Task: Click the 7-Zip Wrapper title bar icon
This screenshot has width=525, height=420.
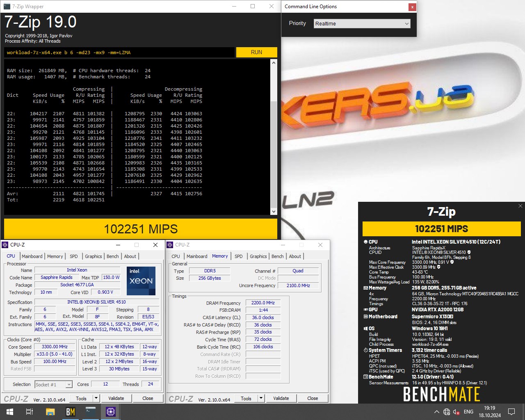Action: (x=7, y=6)
